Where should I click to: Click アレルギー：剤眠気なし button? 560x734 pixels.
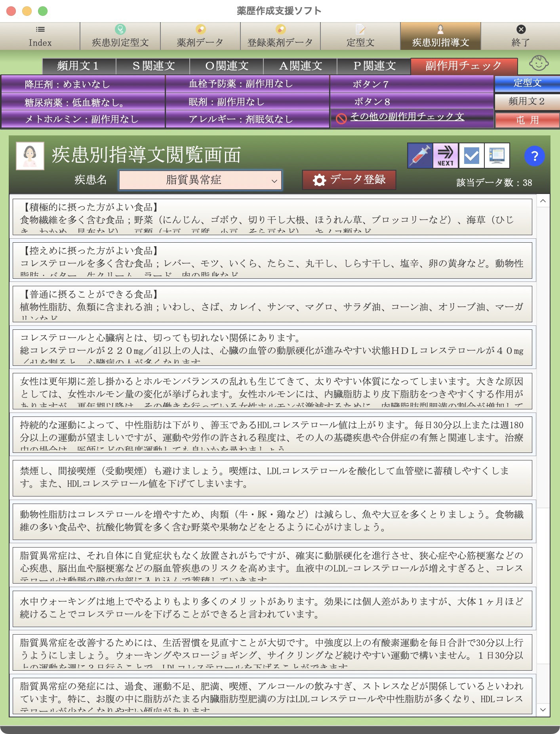[x=247, y=119]
